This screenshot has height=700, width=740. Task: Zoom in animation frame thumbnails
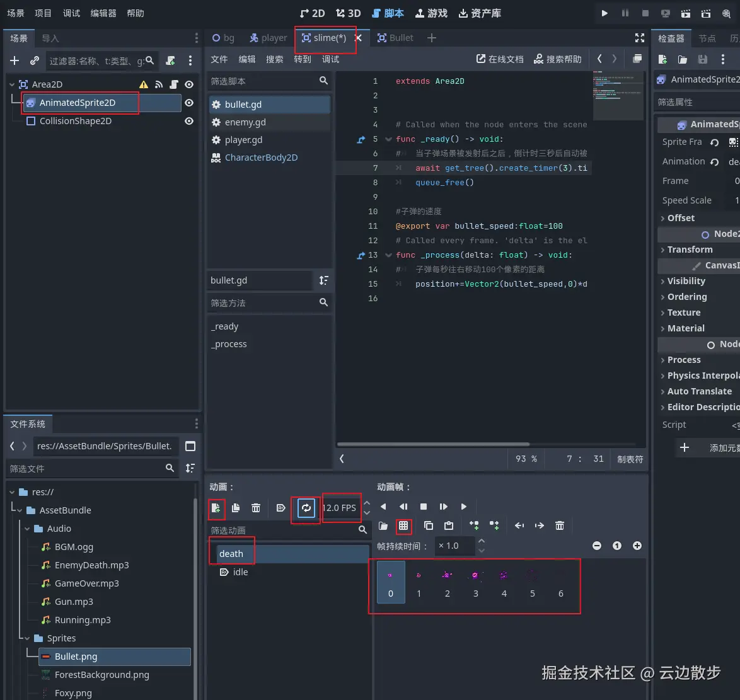point(637,546)
